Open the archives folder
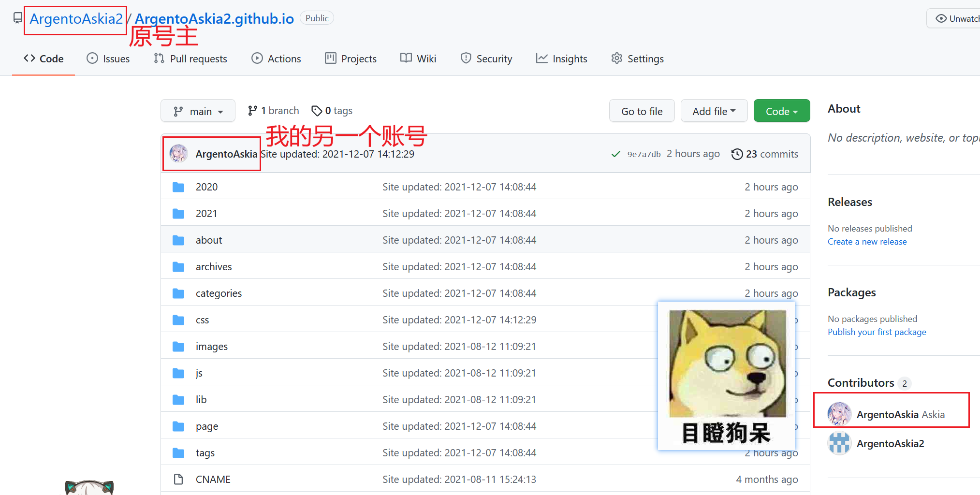980x495 pixels. 214,267
